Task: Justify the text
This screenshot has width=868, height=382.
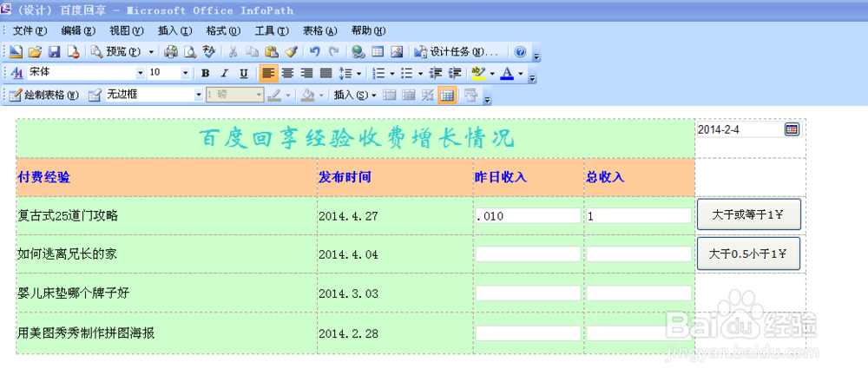Action: point(325,73)
